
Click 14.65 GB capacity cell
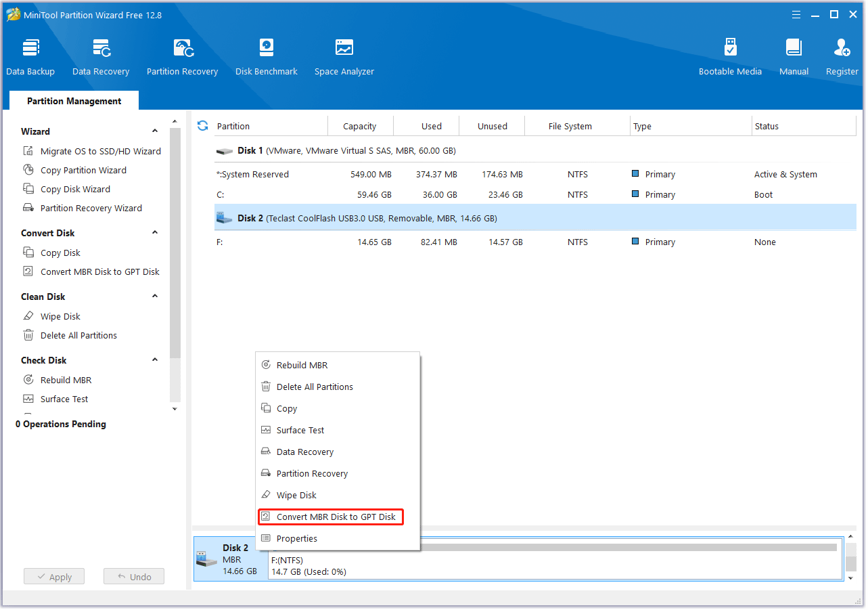tap(374, 242)
